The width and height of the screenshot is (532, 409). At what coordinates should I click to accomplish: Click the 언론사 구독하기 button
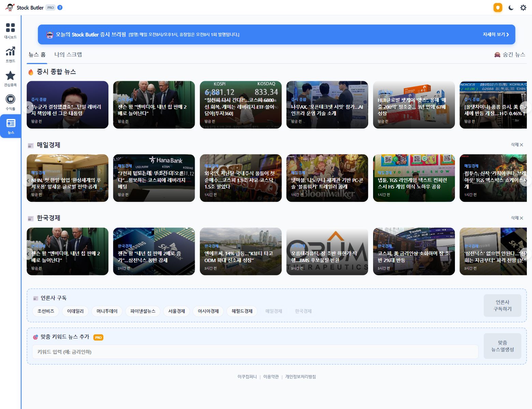tap(502, 305)
